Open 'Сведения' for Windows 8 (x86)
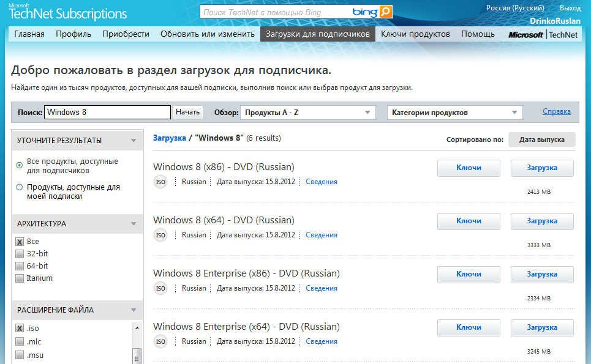This screenshot has width=591, height=364. tap(322, 182)
